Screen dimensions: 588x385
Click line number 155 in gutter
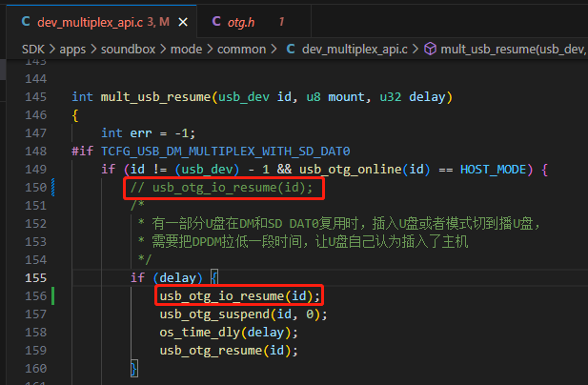[36, 277]
